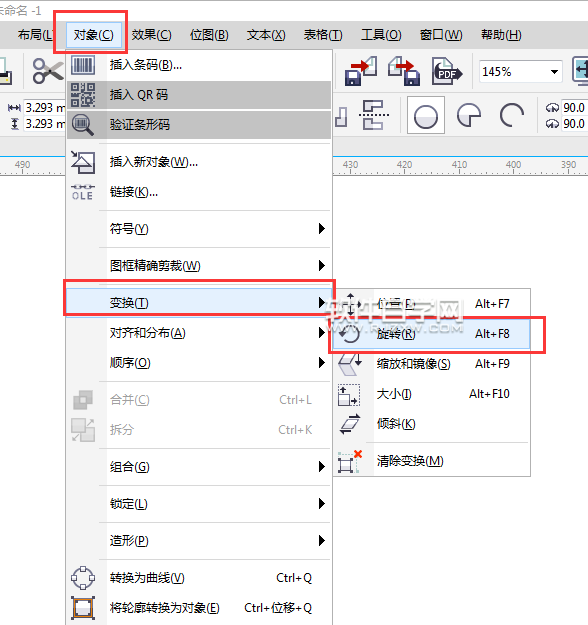Expand the 图框精确剪裁(W) submenu
The height and width of the screenshot is (625, 588).
[x=199, y=265]
